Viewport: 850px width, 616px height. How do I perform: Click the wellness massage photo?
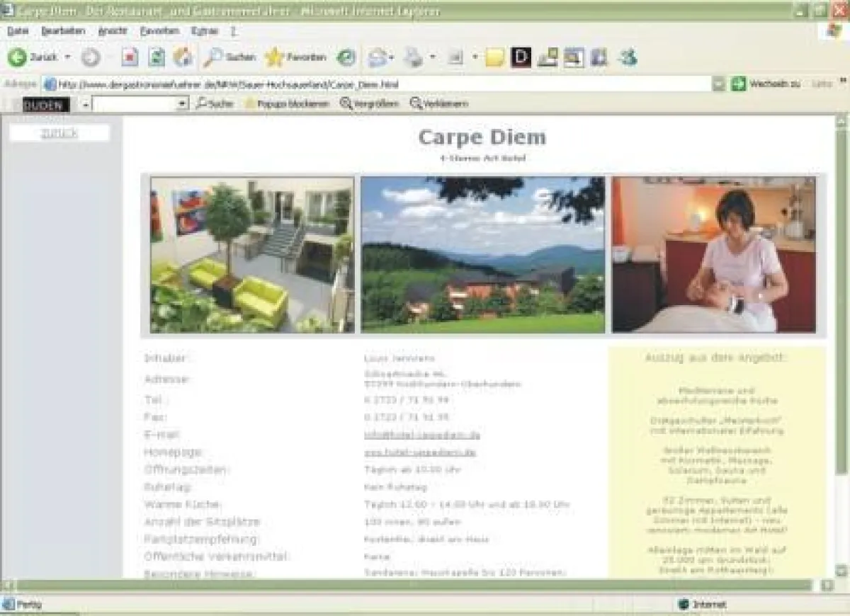pos(715,255)
